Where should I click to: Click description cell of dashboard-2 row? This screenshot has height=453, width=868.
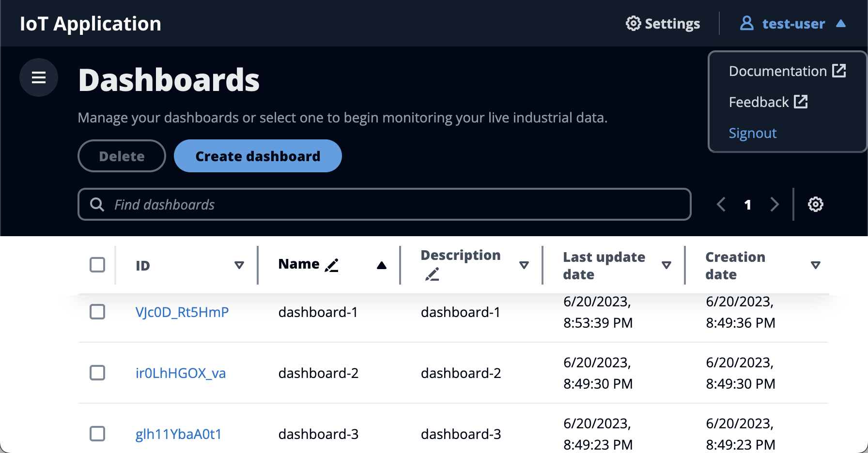461,373
